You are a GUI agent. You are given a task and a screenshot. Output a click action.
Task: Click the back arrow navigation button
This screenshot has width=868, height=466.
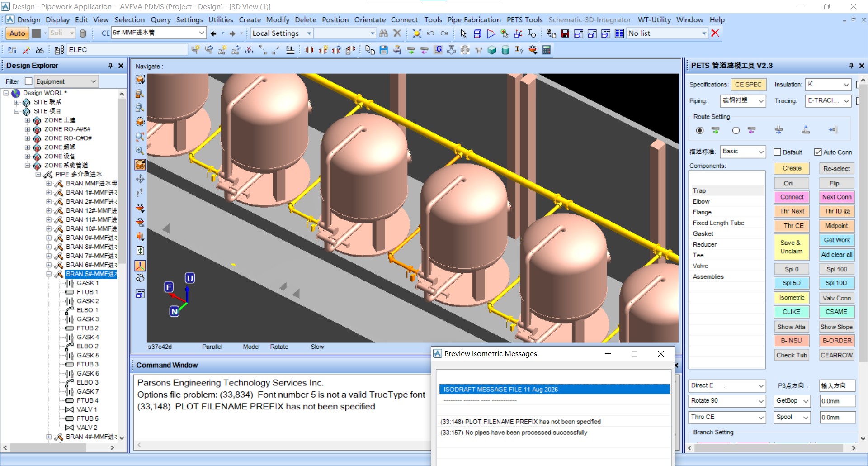(213, 33)
